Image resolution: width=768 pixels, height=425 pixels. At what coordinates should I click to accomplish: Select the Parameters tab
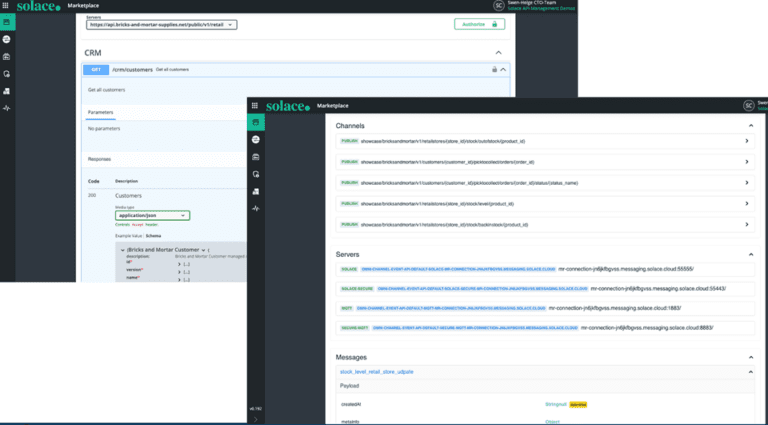100,113
